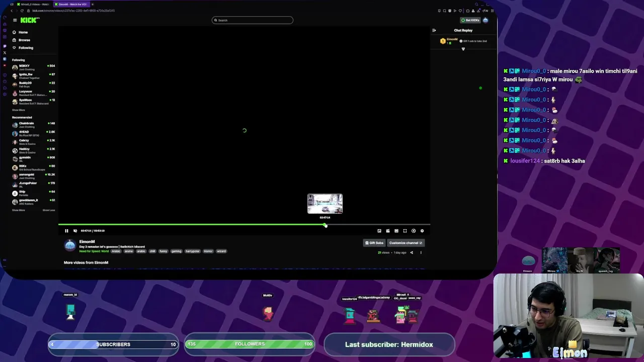Open EimonM channel avatar under the video
The height and width of the screenshot is (362, 644).
point(70,245)
